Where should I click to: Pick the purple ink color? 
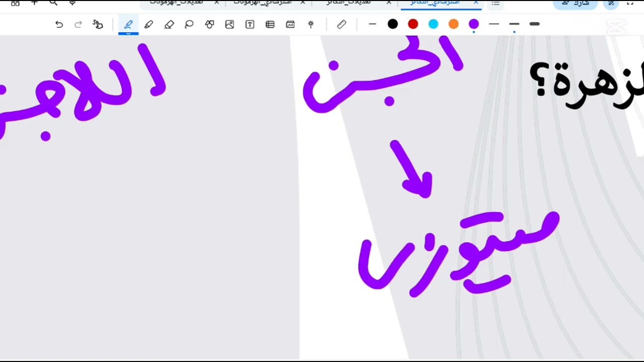(x=473, y=24)
